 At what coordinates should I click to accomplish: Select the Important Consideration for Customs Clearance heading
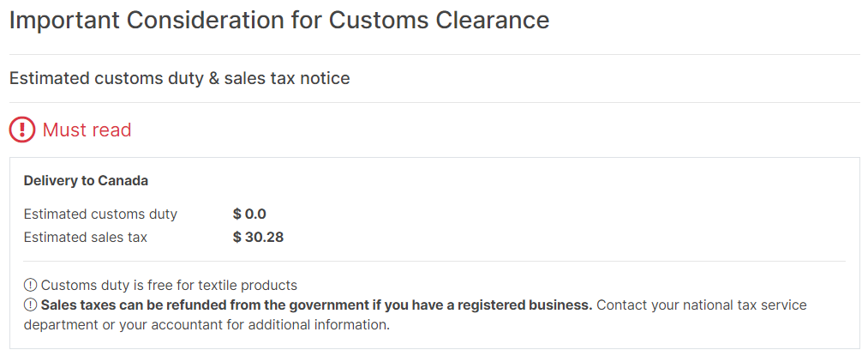279,20
